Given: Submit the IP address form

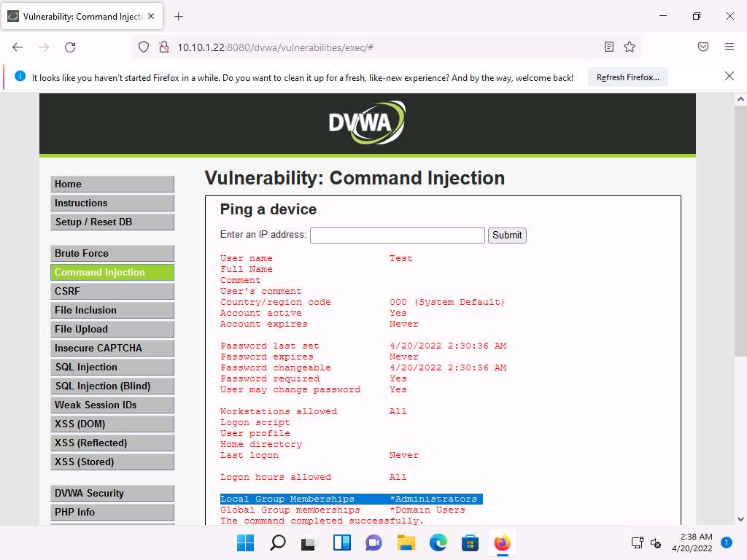Looking at the screenshot, I should click(507, 236).
